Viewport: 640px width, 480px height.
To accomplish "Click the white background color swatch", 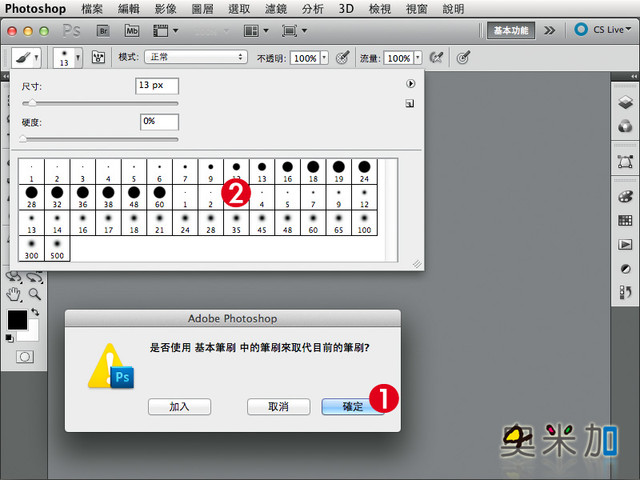I will pos(32,334).
